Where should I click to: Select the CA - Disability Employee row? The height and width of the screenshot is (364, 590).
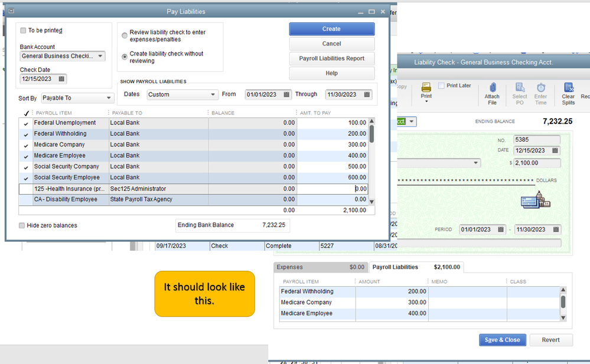tap(193, 199)
